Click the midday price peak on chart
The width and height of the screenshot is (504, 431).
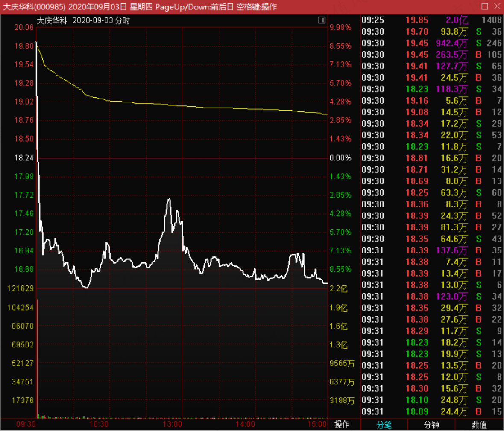click(x=169, y=200)
